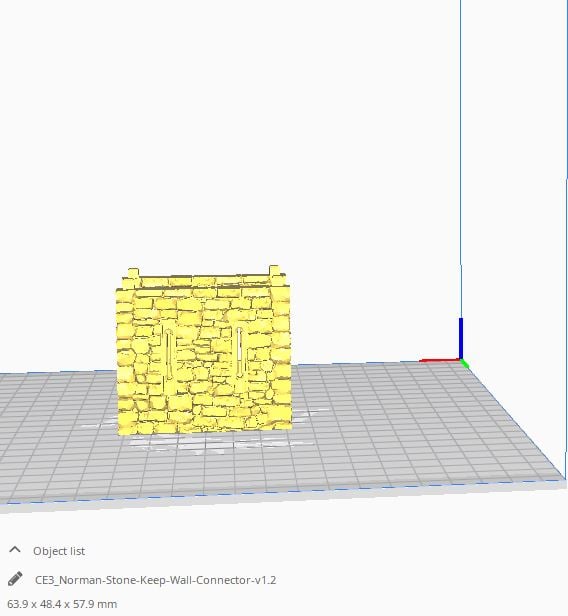Viewport: 568px width, 616px height.
Task: Click the vertical blue build volume edge line
Action: click(460, 157)
